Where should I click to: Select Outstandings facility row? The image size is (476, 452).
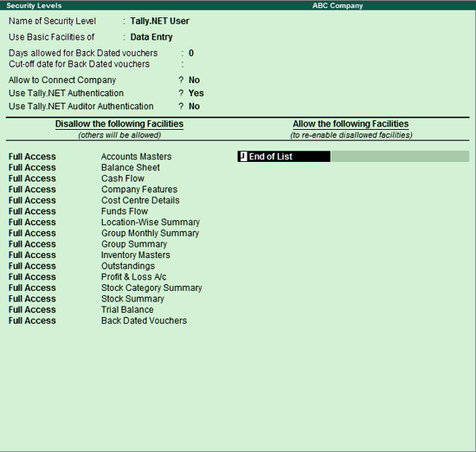pos(128,266)
